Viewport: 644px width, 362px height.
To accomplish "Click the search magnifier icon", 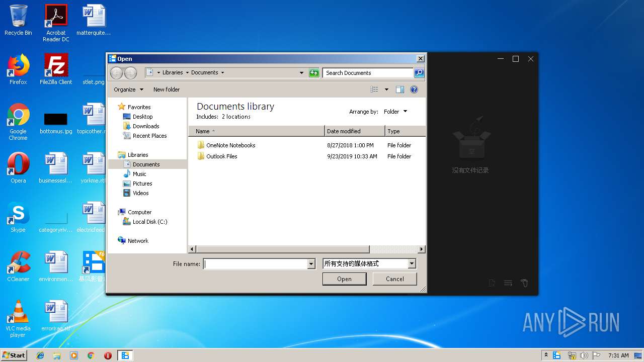I will [419, 73].
